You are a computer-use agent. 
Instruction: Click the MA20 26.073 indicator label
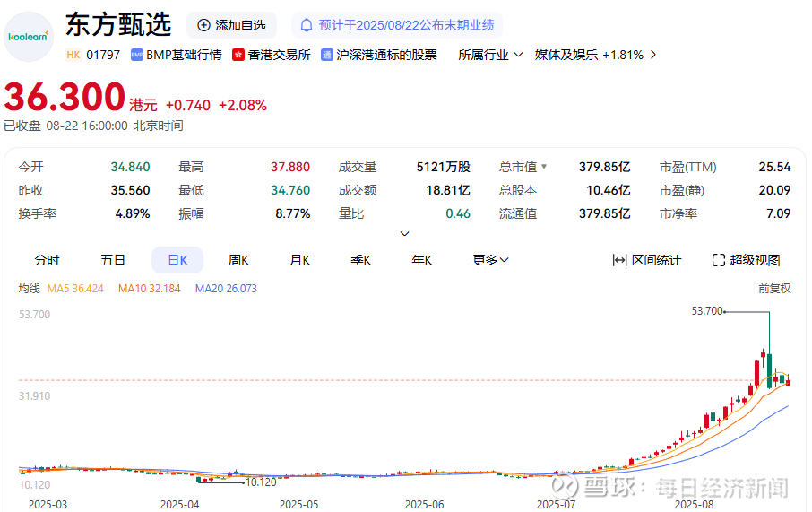226,289
